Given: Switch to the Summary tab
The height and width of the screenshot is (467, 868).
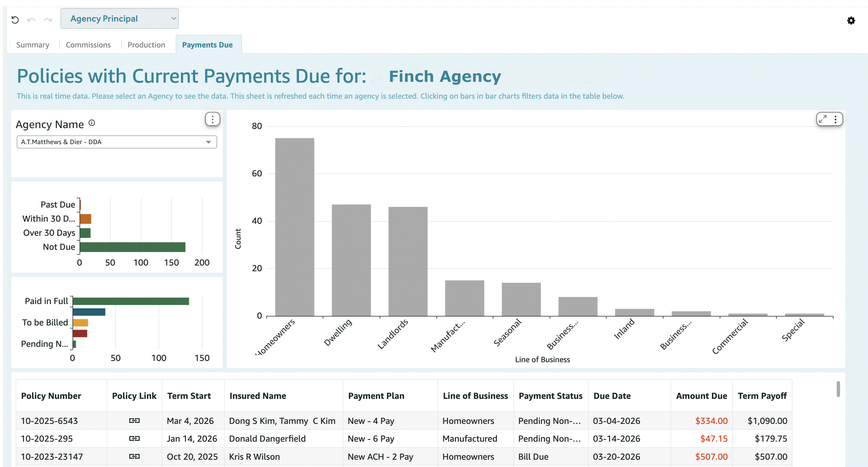Looking at the screenshot, I should click(x=33, y=45).
